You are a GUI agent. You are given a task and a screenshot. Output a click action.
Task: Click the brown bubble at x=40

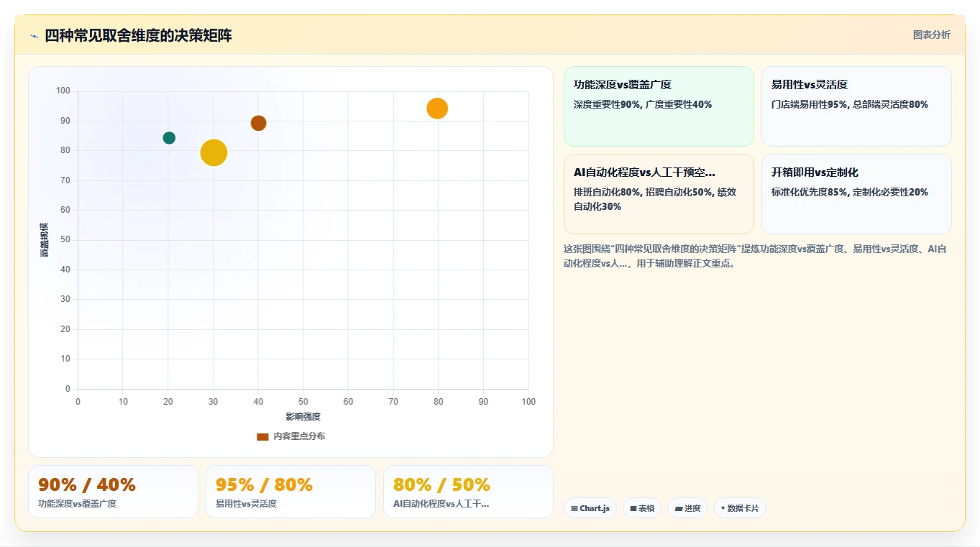pos(258,123)
